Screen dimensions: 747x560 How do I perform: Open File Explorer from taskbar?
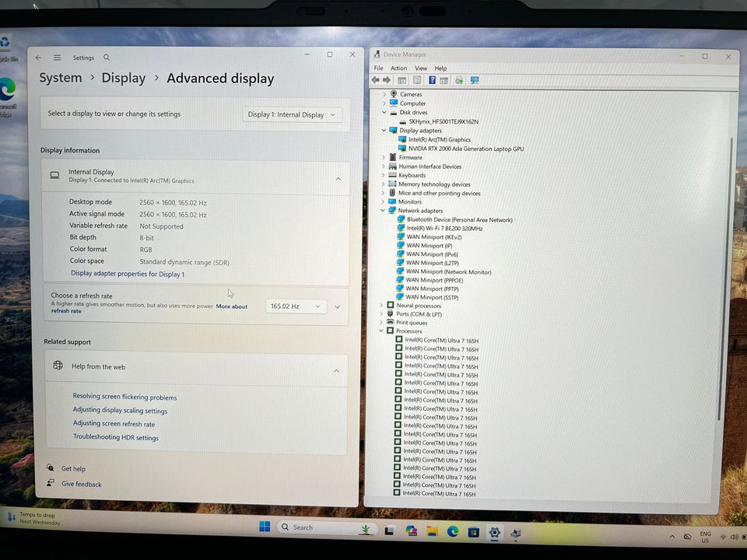point(432,531)
